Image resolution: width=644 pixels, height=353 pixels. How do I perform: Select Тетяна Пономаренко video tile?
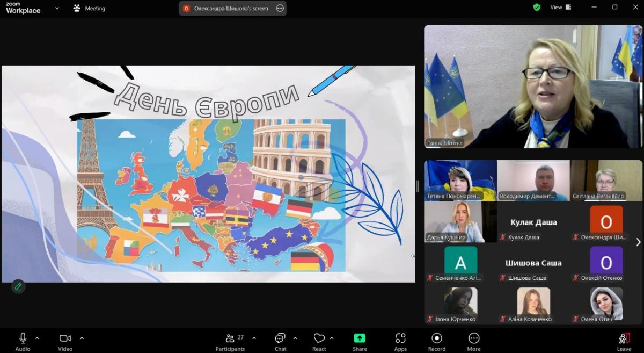click(460, 181)
